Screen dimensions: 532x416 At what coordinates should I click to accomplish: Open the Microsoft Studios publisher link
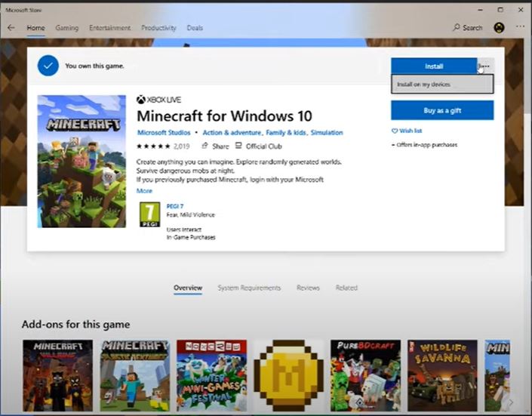point(164,132)
